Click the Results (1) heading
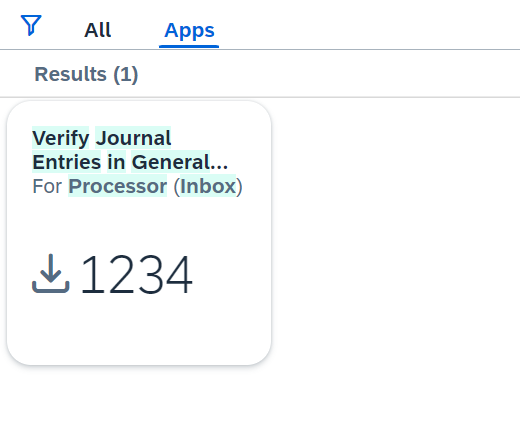This screenshot has width=520, height=441. (x=86, y=74)
